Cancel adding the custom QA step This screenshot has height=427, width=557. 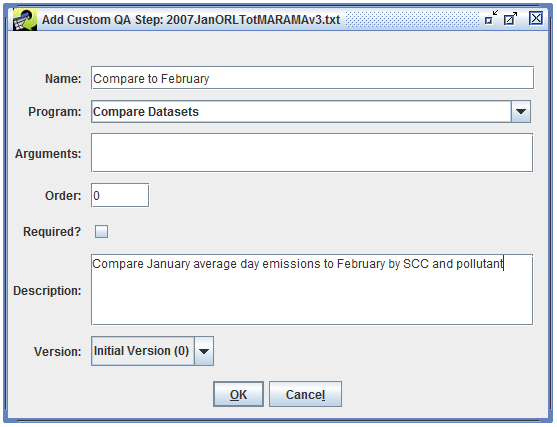point(305,394)
